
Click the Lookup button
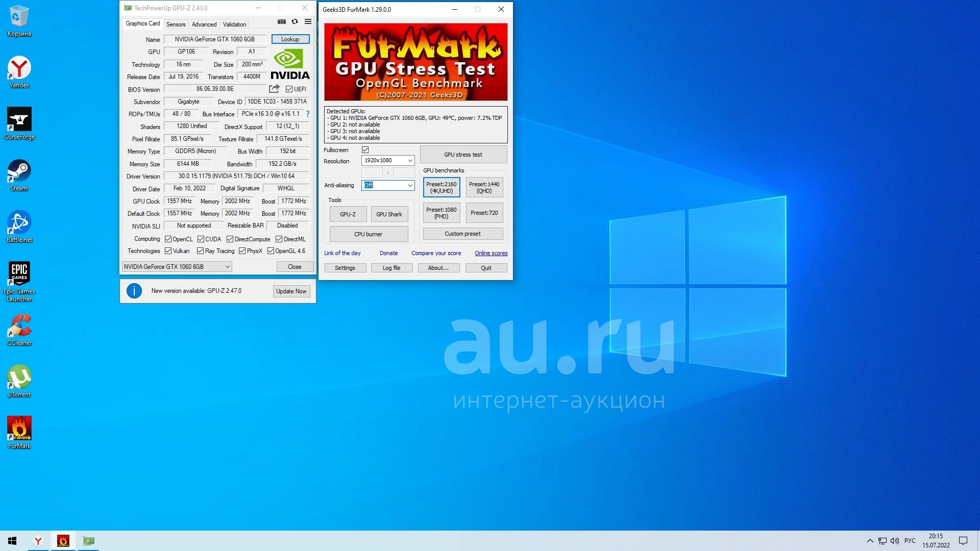(x=290, y=39)
